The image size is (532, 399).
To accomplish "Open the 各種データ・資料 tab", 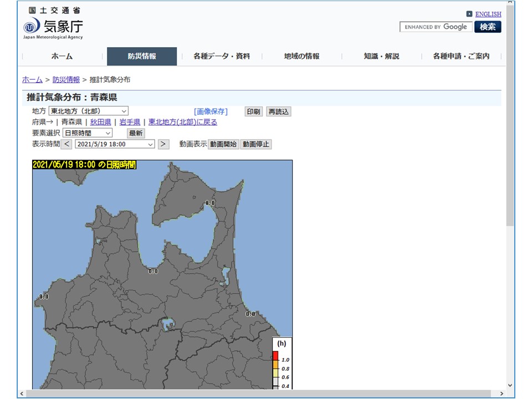I will pos(222,57).
